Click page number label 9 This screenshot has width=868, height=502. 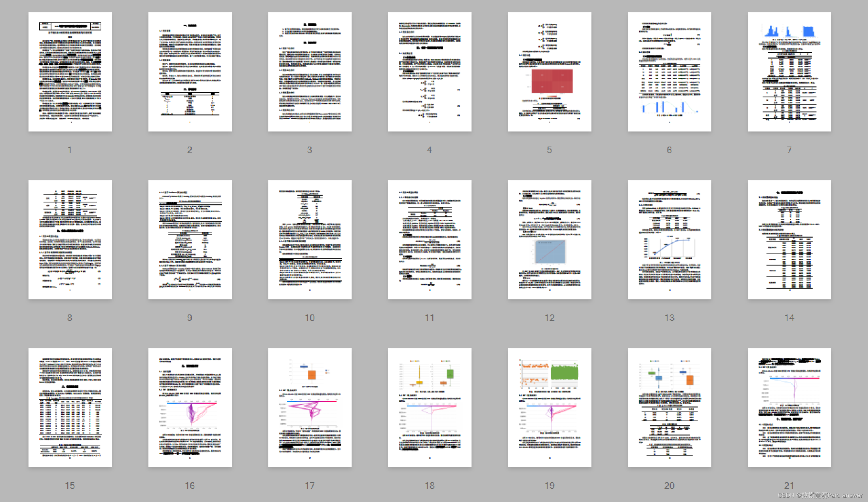[x=190, y=318]
